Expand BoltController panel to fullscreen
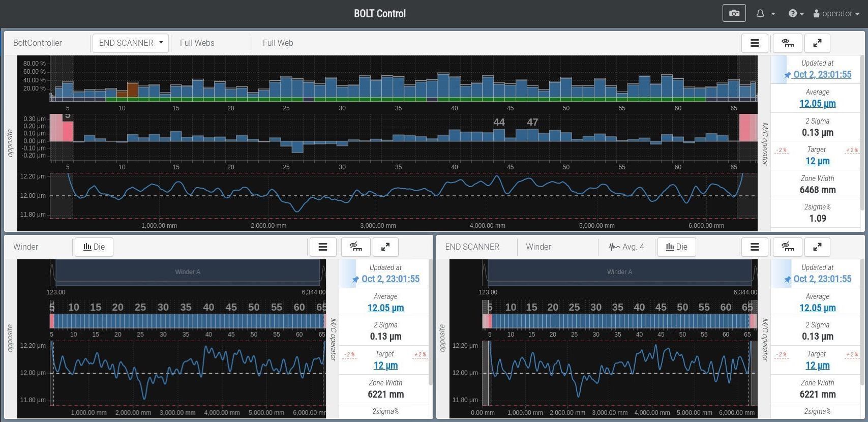 [x=817, y=43]
